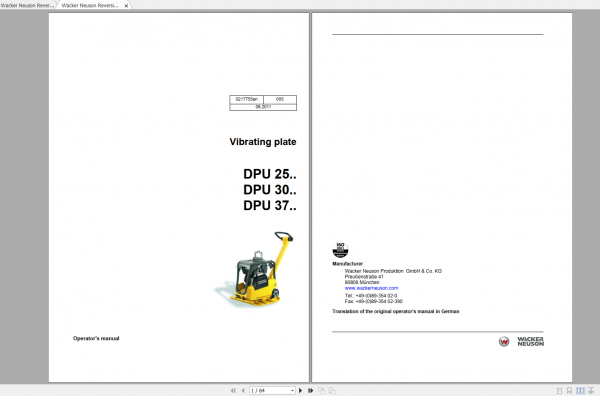
Task: Click the Wacker Neuson logo
Action: pos(521,341)
